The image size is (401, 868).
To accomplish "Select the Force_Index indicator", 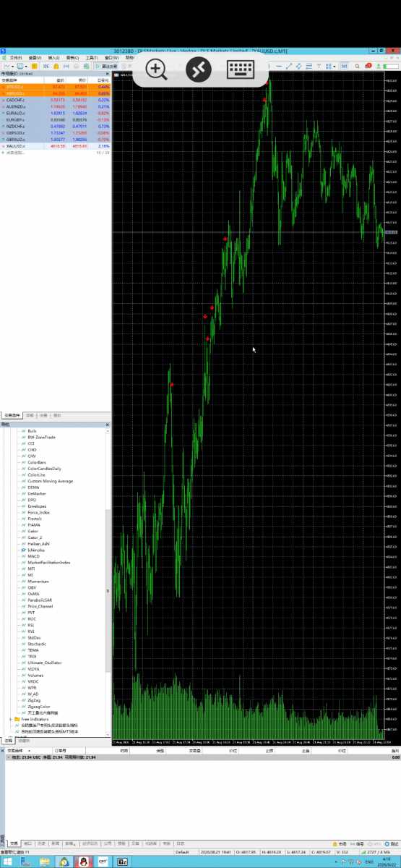I will pyautogui.click(x=38, y=512).
